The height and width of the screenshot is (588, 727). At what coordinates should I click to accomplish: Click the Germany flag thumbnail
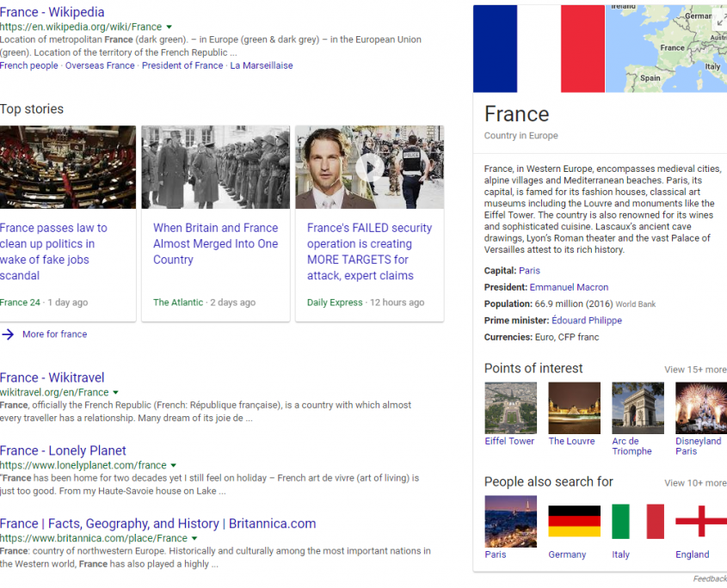[x=574, y=521]
